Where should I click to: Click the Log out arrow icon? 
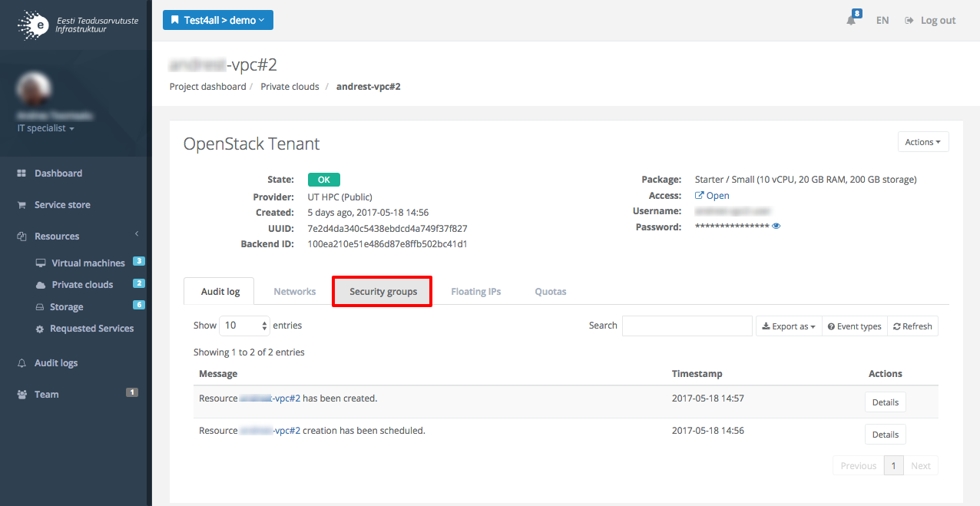(x=909, y=21)
